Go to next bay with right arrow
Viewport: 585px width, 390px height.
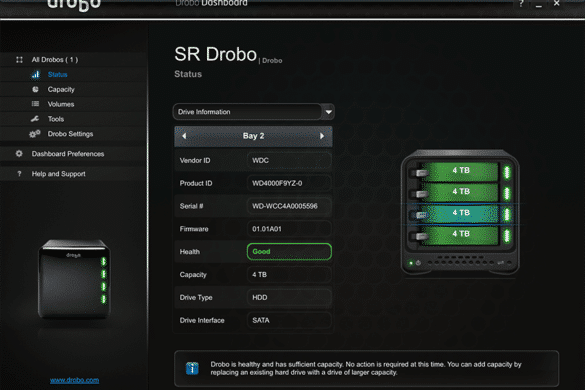[x=322, y=136]
